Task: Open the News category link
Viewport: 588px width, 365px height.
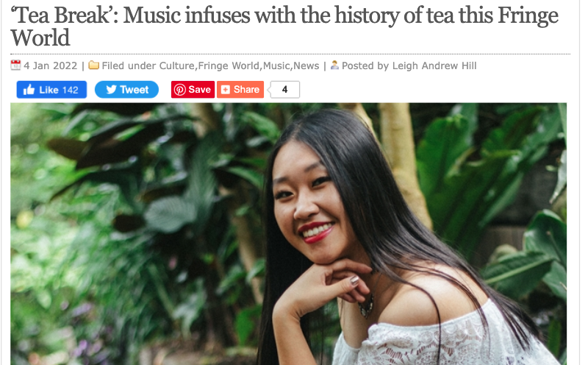Action: [x=306, y=65]
